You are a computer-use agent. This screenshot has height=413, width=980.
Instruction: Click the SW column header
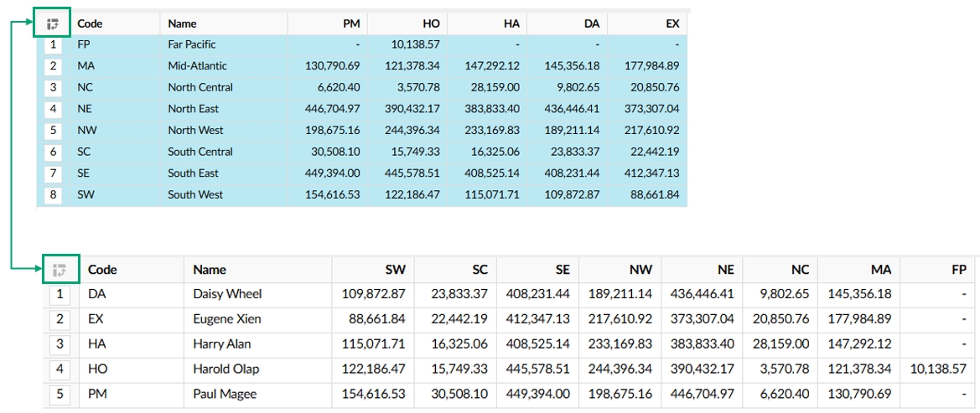(395, 270)
